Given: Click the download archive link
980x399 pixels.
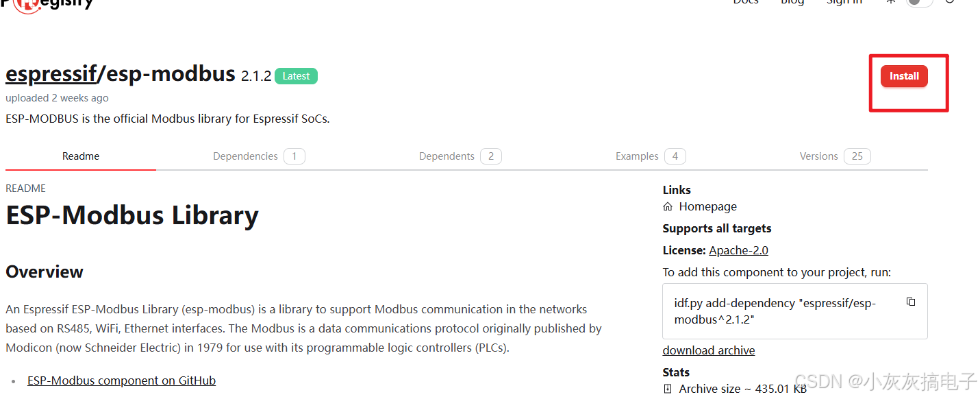Looking at the screenshot, I should 709,350.
